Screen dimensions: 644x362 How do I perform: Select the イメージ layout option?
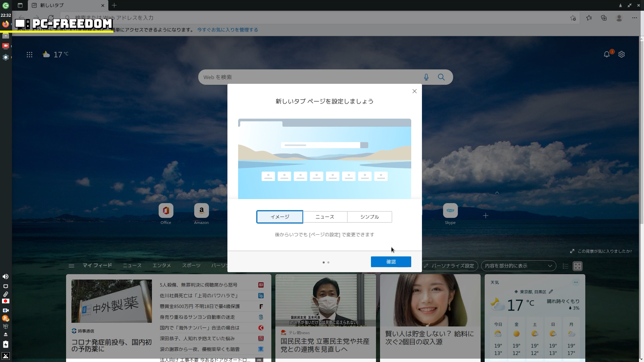280,217
